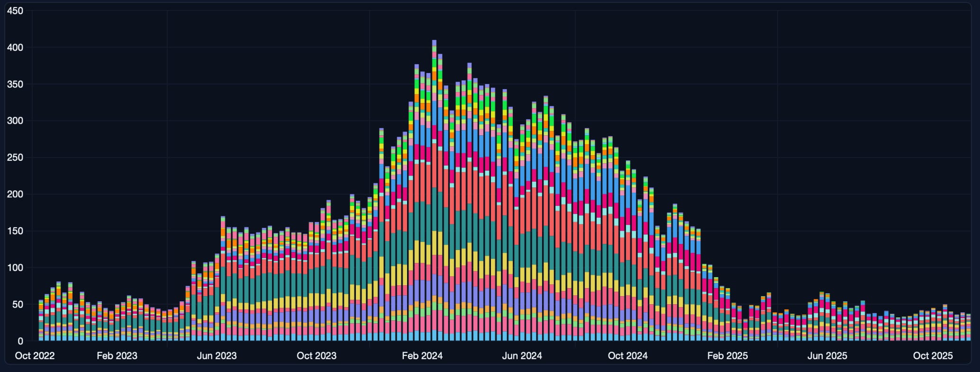Click the '50' y-axis value

[x=17, y=305]
